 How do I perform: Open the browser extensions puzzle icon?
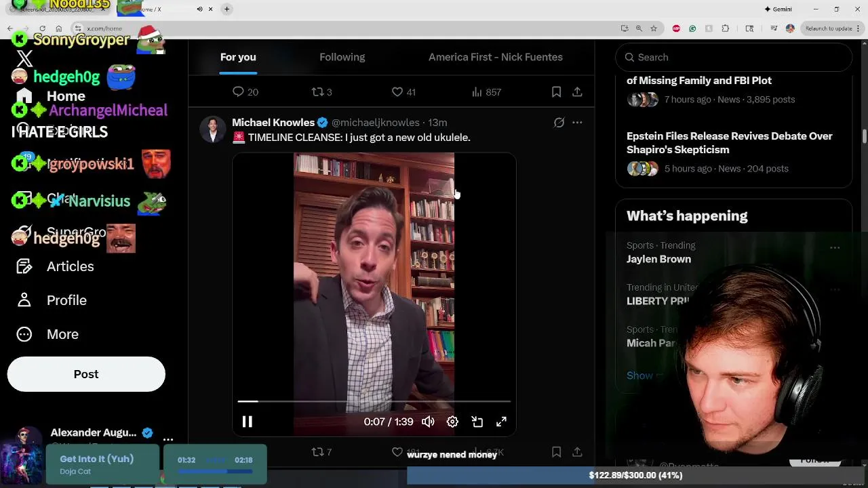point(726,28)
